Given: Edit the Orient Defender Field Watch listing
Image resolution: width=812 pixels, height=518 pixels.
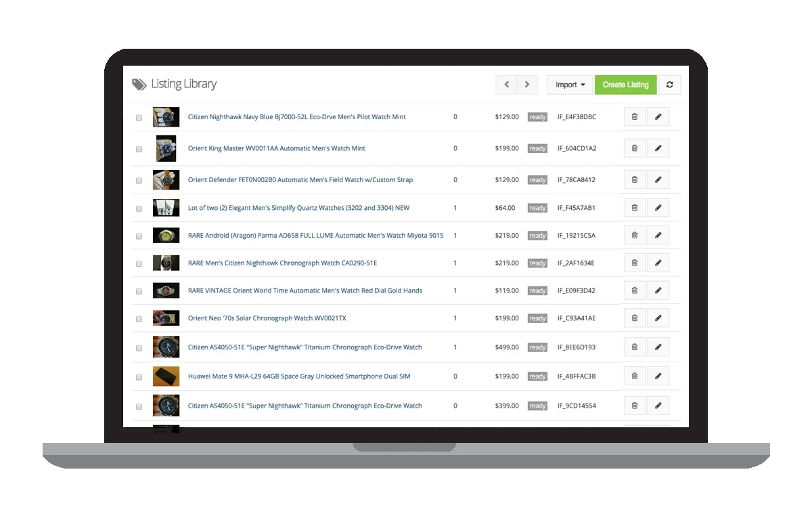Looking at the screenshot, I should (658, 180).
